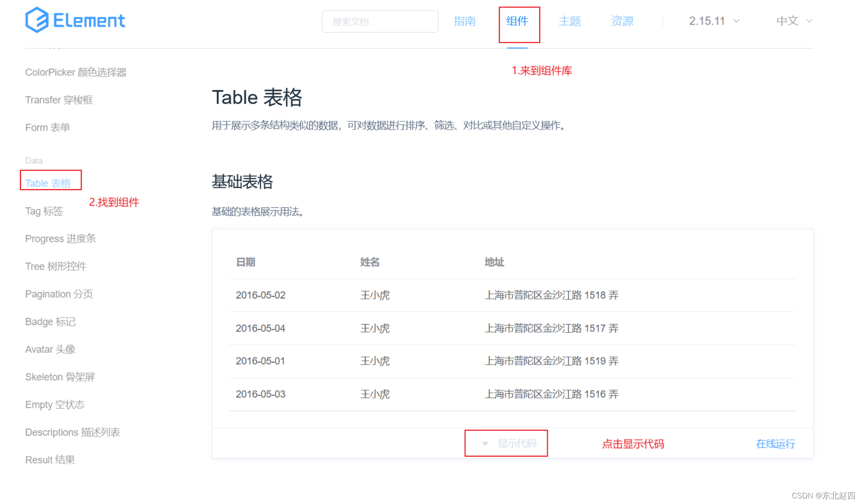Click the date cell 2016-05-02
Image resolution: width=862 pixels, height=504 pixels.
(260, 295)
